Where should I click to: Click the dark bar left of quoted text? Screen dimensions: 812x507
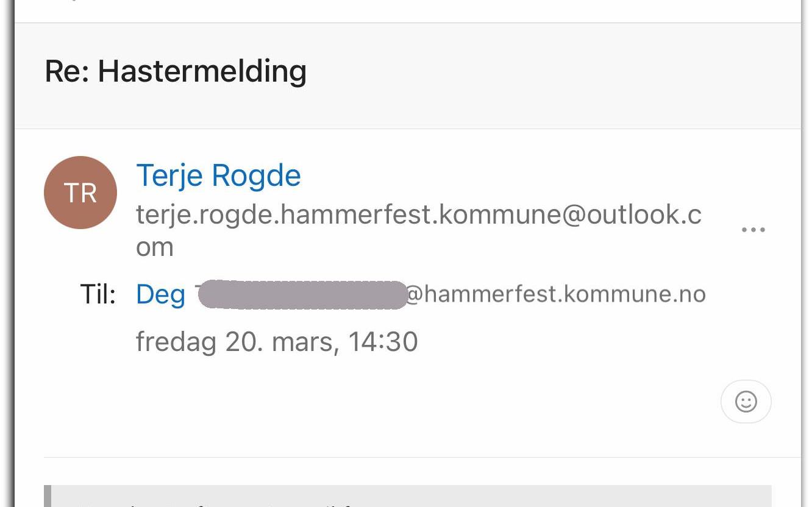[x=47, y=497]
